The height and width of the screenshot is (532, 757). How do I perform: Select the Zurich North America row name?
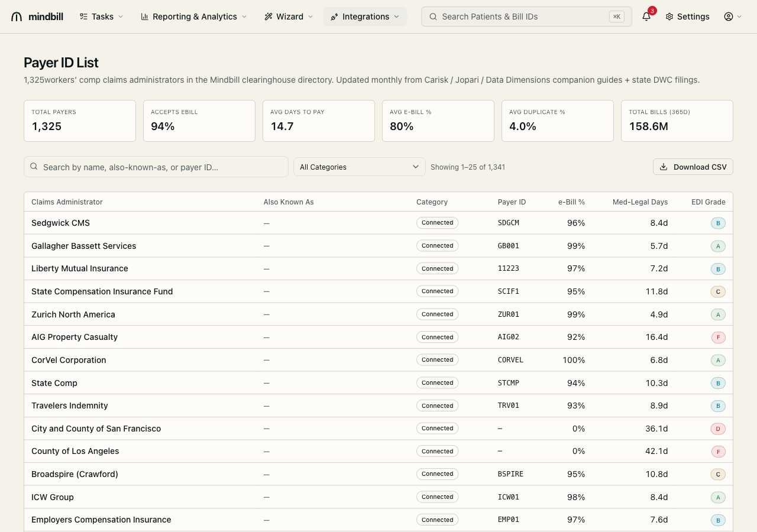click(x=73, y=314)
